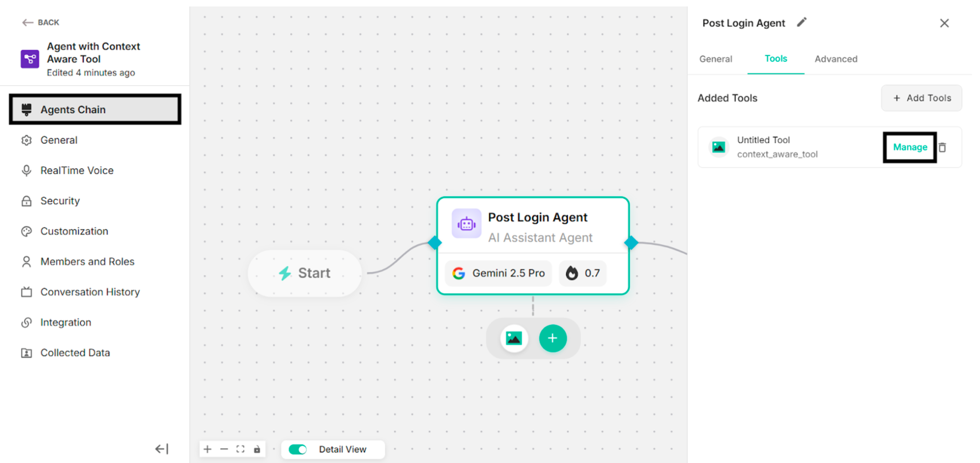Toggle the Detail View switch

(298, 449)
